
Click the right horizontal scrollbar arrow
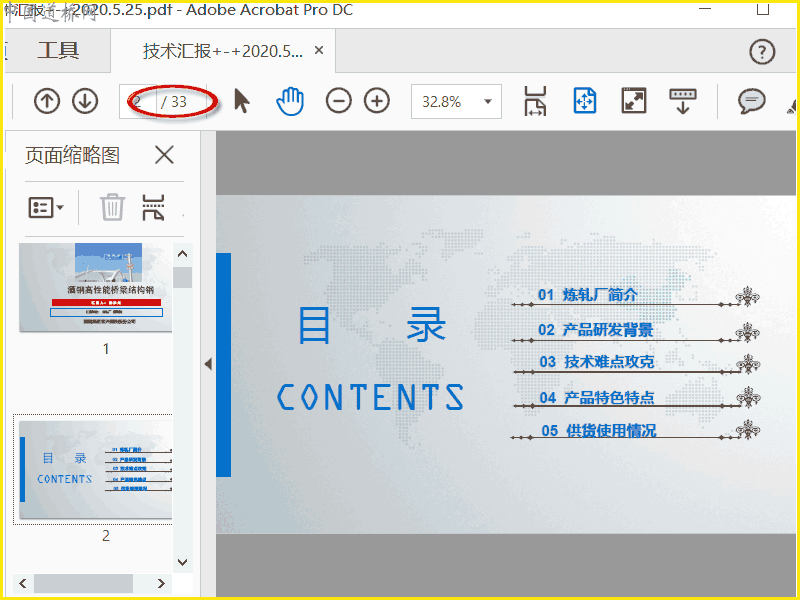click(161, 583)
